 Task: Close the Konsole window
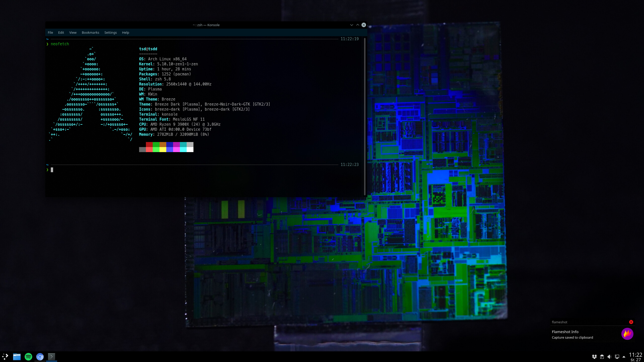tap(364, 25)
